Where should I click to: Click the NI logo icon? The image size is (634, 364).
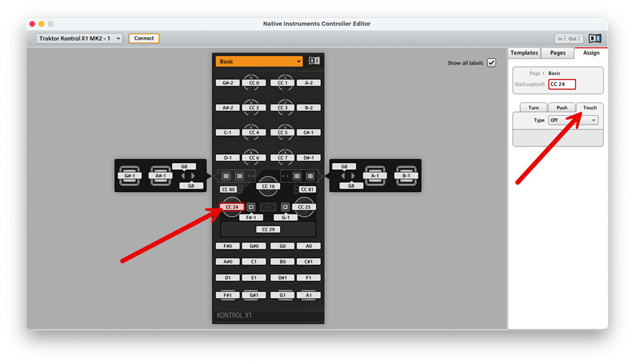594,38
